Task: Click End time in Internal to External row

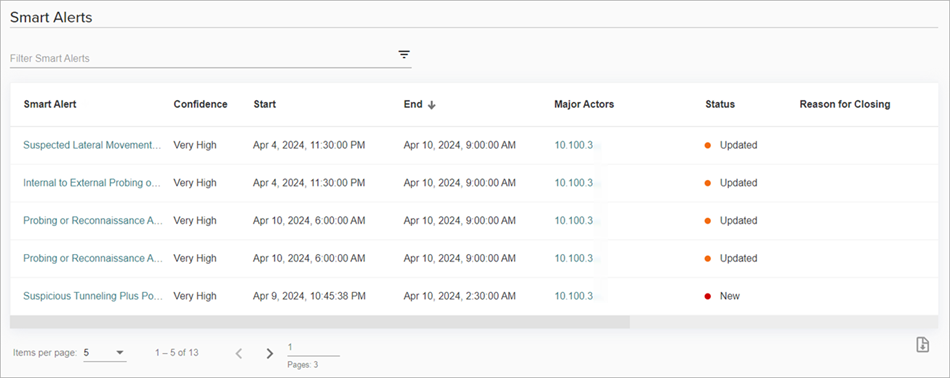Action: (x=460, y=183)
